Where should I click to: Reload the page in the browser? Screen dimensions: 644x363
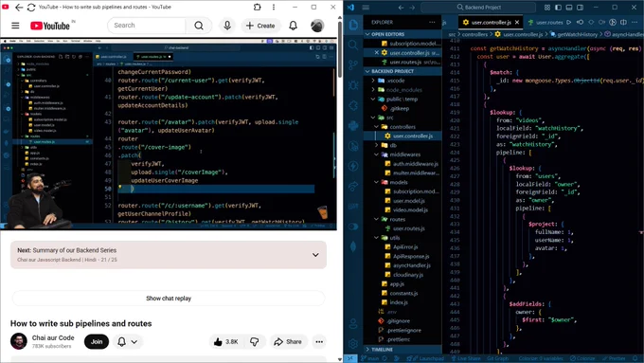pyautogui.click(x=31, y=7)
